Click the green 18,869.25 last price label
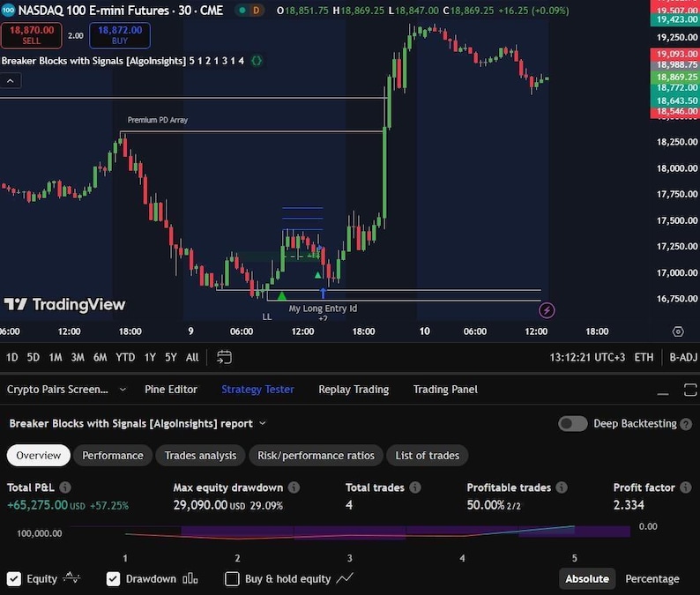The image size is (700, 595). 674,77
